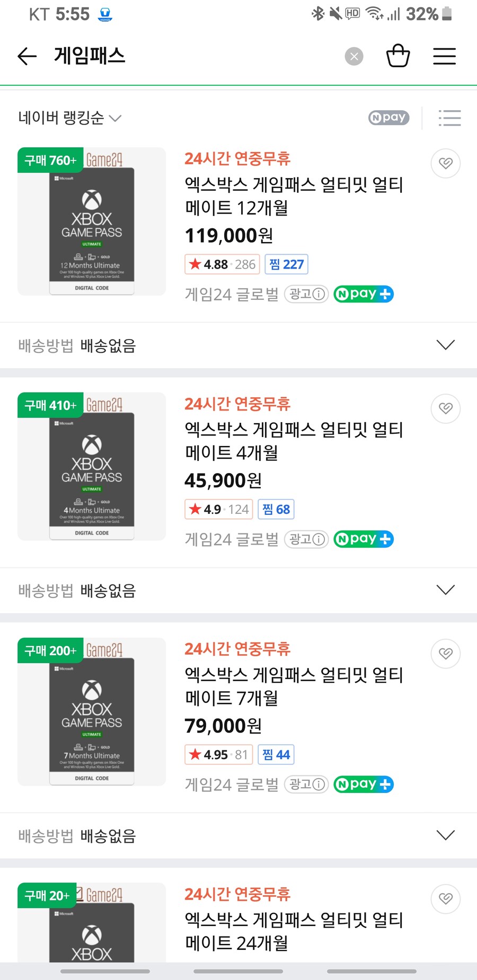Enable the Npay filter
This screenshot has height=980, width=477.
coord(388,118)
